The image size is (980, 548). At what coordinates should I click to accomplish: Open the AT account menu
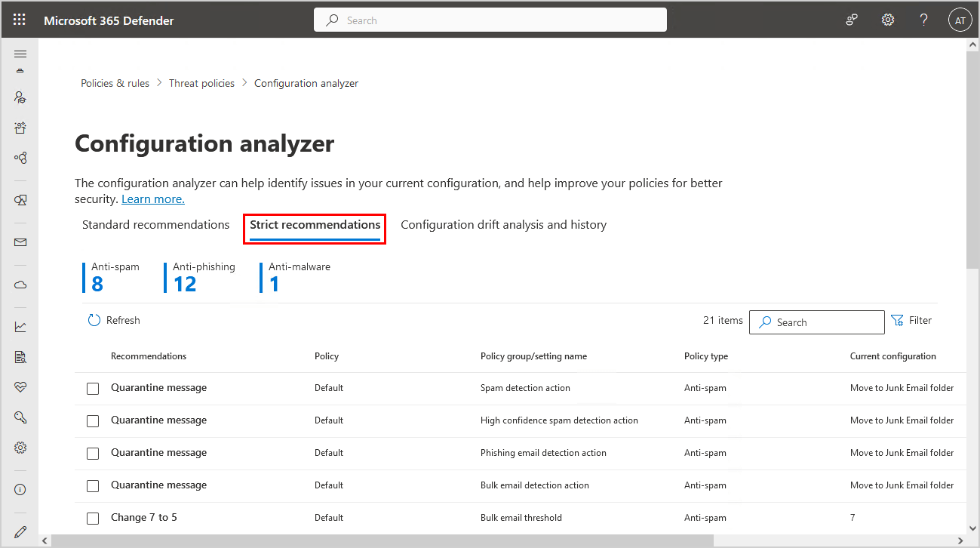click(x=960, y=20)
